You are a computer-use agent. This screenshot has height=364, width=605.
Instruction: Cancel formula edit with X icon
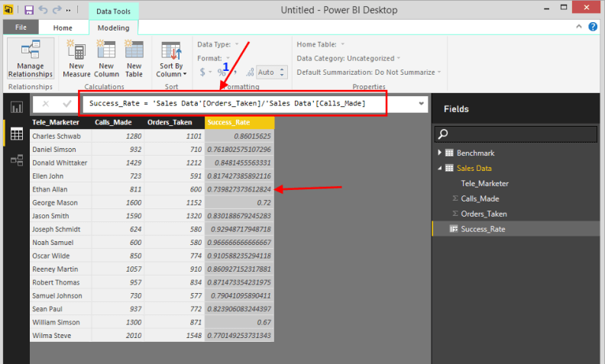(x=46, y=104)
